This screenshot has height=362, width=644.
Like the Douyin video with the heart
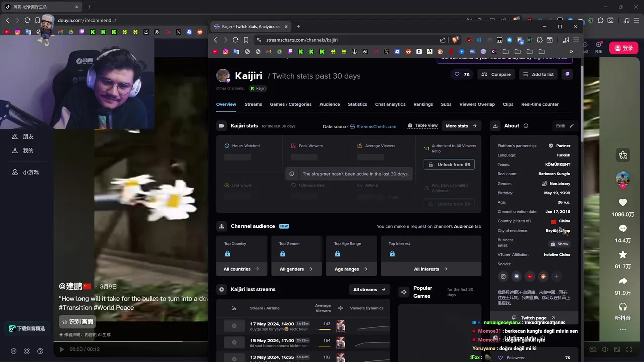(x=623, y=202)
